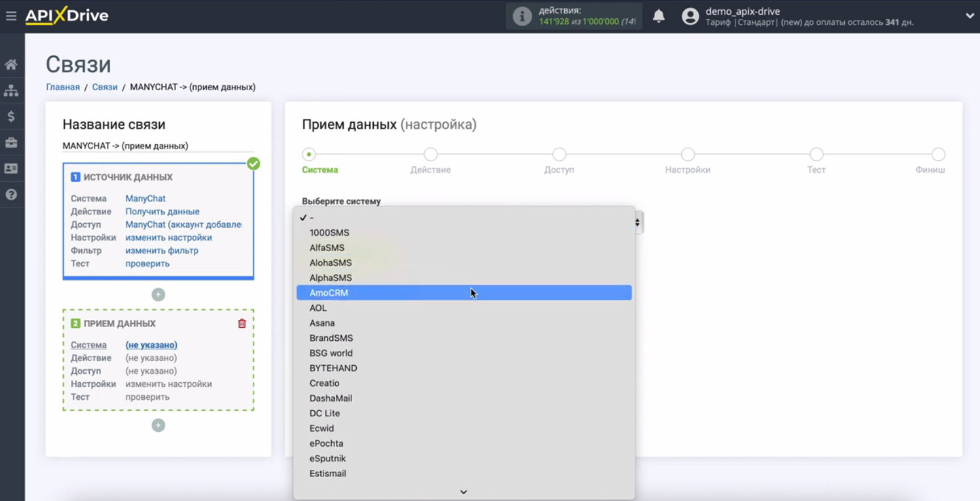The width and height of the screenshot is (980, 501).
Task: Delete the ПРИЕМ ДАННЫХ block with trash icon
Action: click(241, 323)
